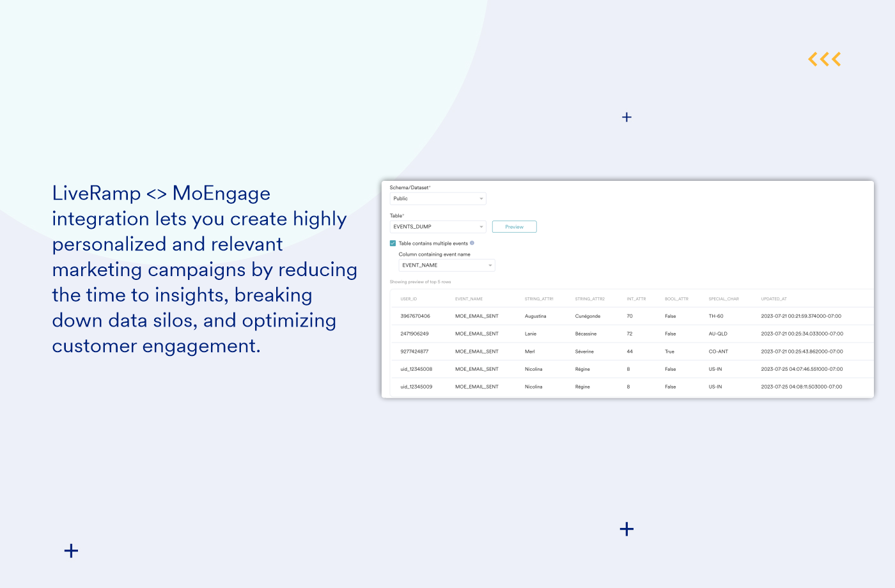Click timestamp 2023-07-21 00:21:59.374000-07:00
The image size is (895, 588).
click(801, 316)
